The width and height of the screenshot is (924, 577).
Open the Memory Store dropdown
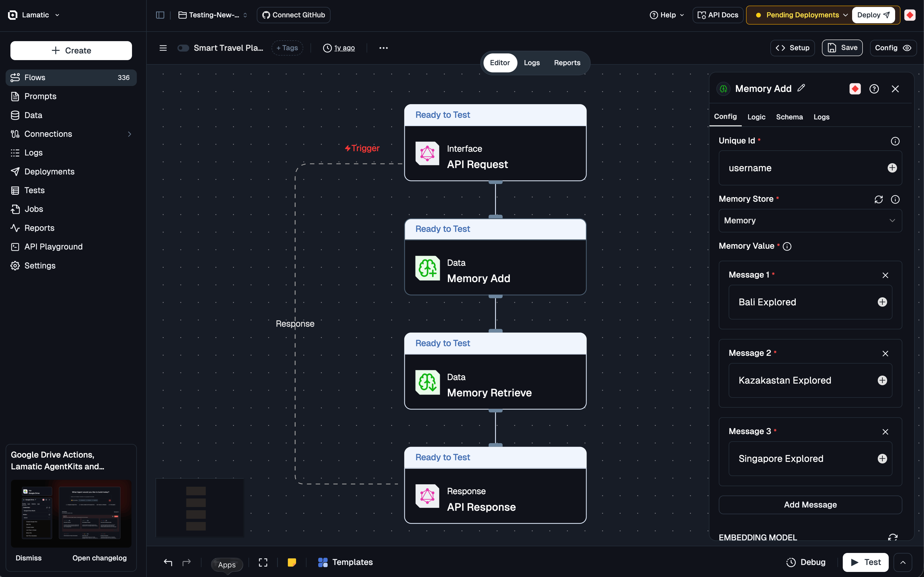pos(810,221)
